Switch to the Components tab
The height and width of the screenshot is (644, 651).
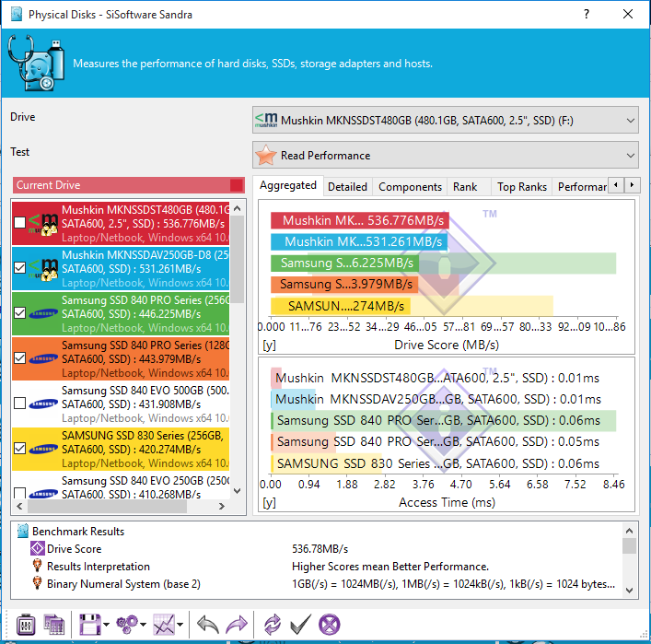pyautogui.click(x=410, y=187)
